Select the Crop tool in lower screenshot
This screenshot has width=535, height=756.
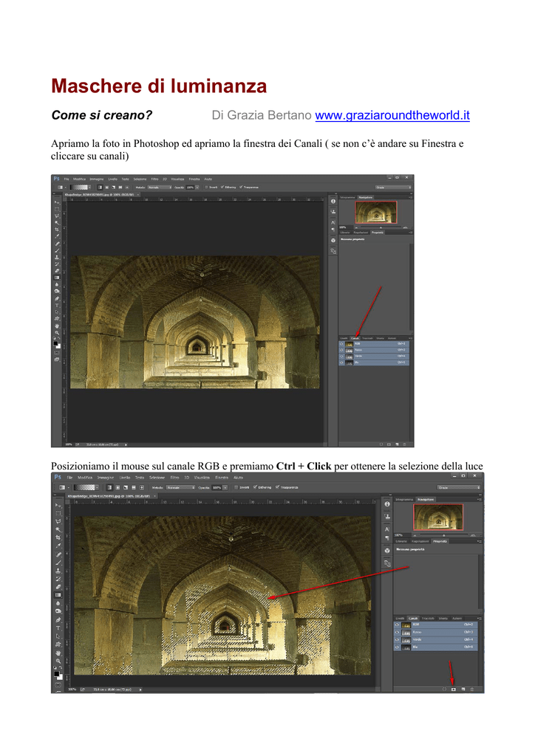coord(58,537)
